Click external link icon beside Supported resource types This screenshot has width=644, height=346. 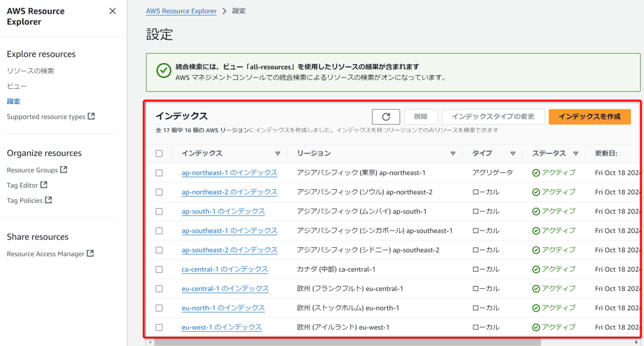click(x=91, y=116)
